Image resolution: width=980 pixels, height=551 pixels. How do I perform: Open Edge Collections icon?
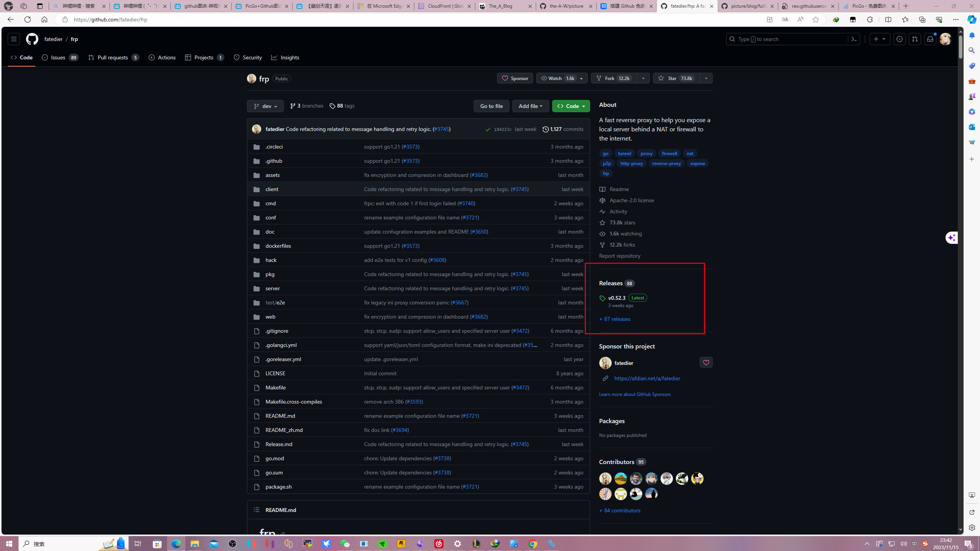click(x=922, y=20)
